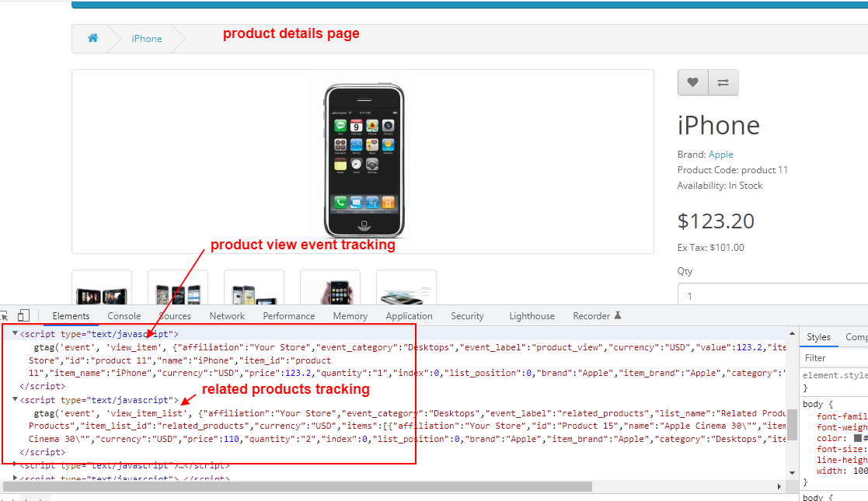Click the body color swatch in Styles
The image size is (868, 501).
coord(856,439)
